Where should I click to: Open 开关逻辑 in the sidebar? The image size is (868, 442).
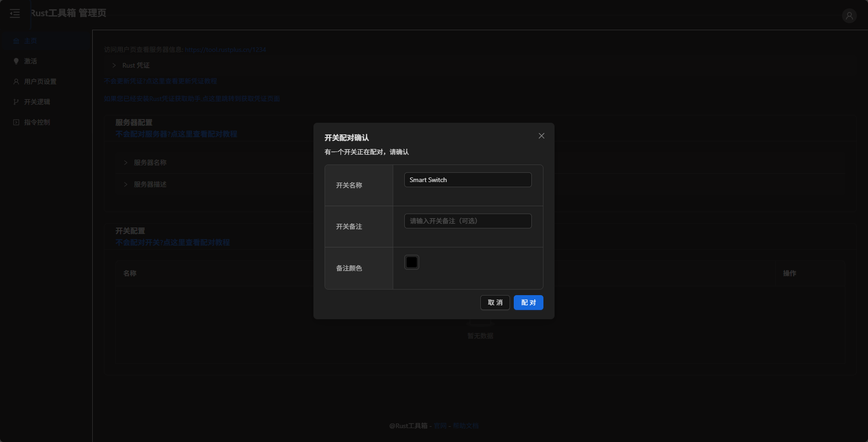click(x=45, y=102)
